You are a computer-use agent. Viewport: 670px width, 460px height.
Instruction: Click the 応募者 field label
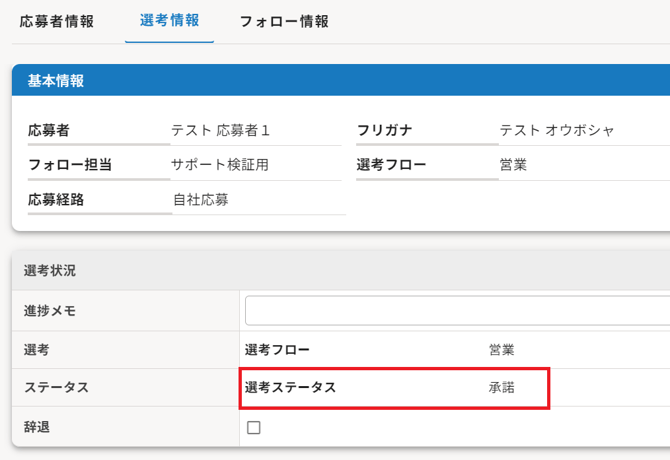pos(49,130)
